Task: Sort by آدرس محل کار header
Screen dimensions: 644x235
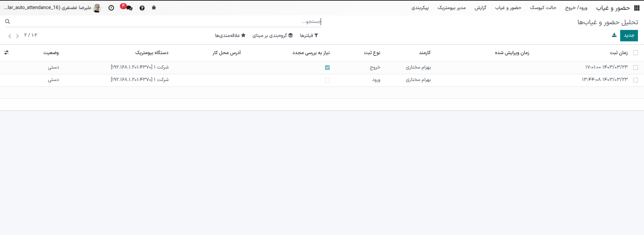Action: (x=227, y=53)
